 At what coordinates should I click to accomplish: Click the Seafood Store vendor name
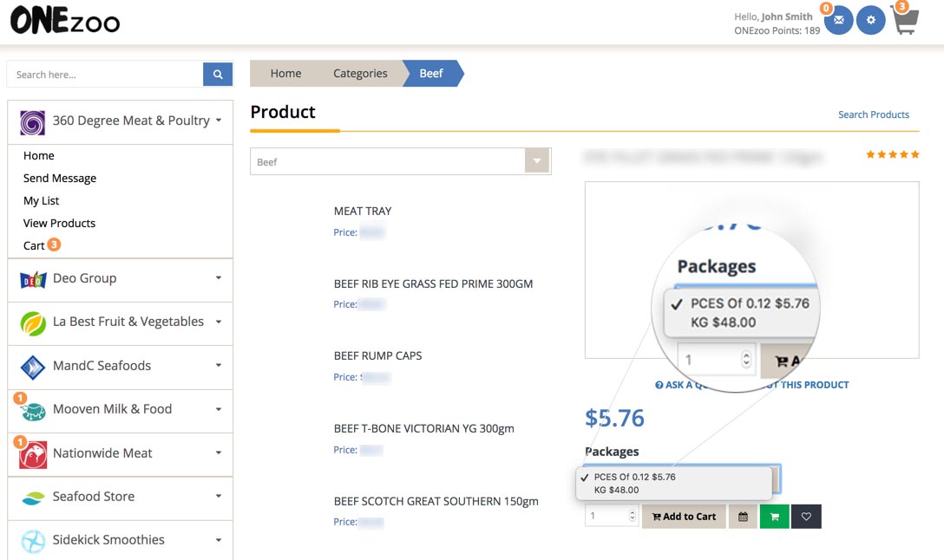(x=94, y=496)
